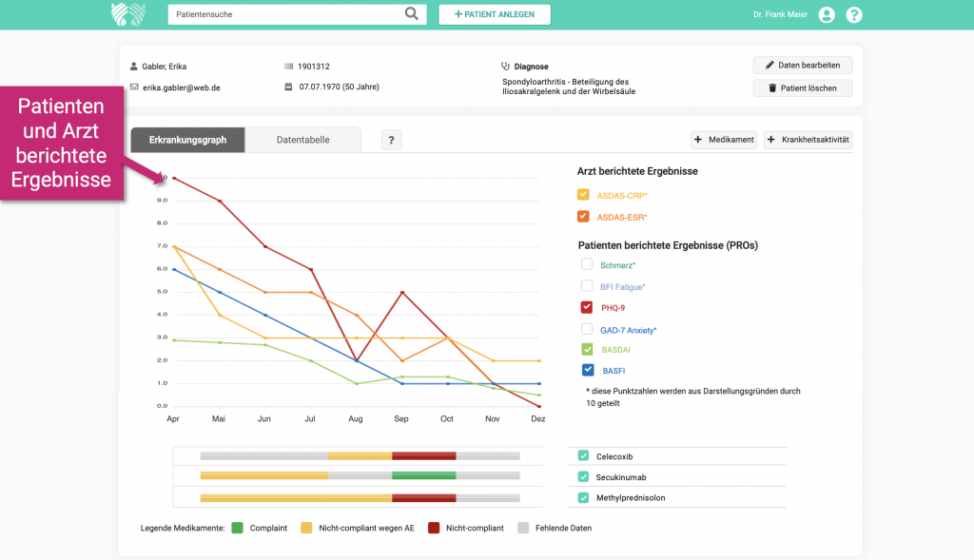Click the calendar icon beside birthdate

click(288, 87)
